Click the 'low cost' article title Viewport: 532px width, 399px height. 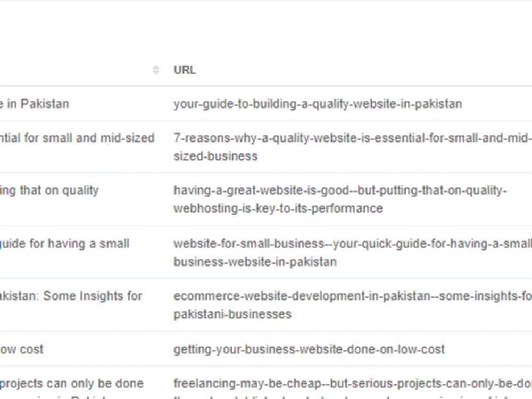(x=21, y=350)
